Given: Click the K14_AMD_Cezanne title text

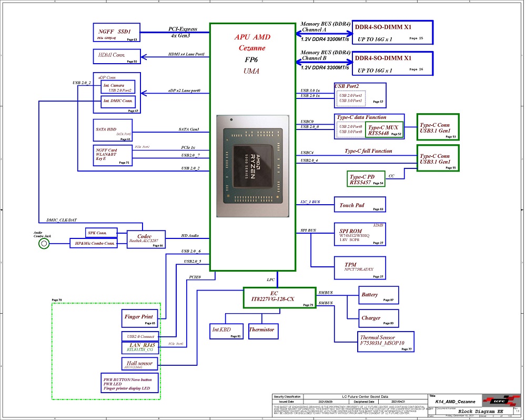Looking at the screenshot, I should click(x=455, y=402).
